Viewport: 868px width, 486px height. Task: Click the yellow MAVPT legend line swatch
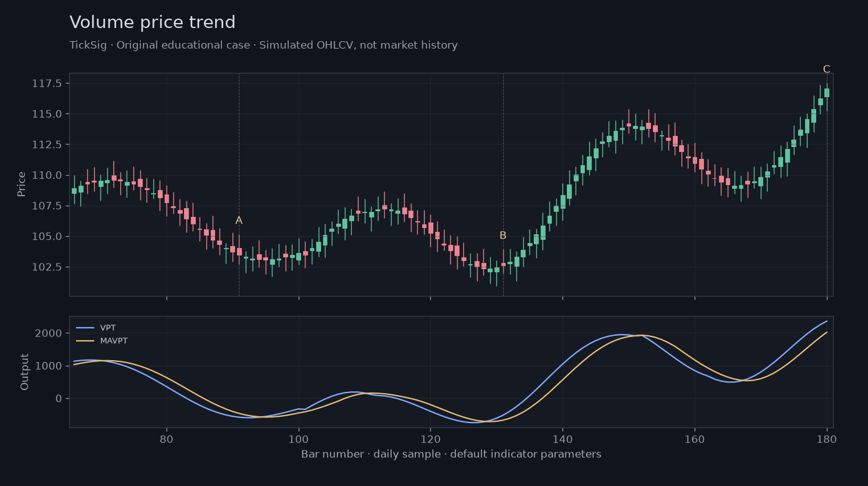85,341
